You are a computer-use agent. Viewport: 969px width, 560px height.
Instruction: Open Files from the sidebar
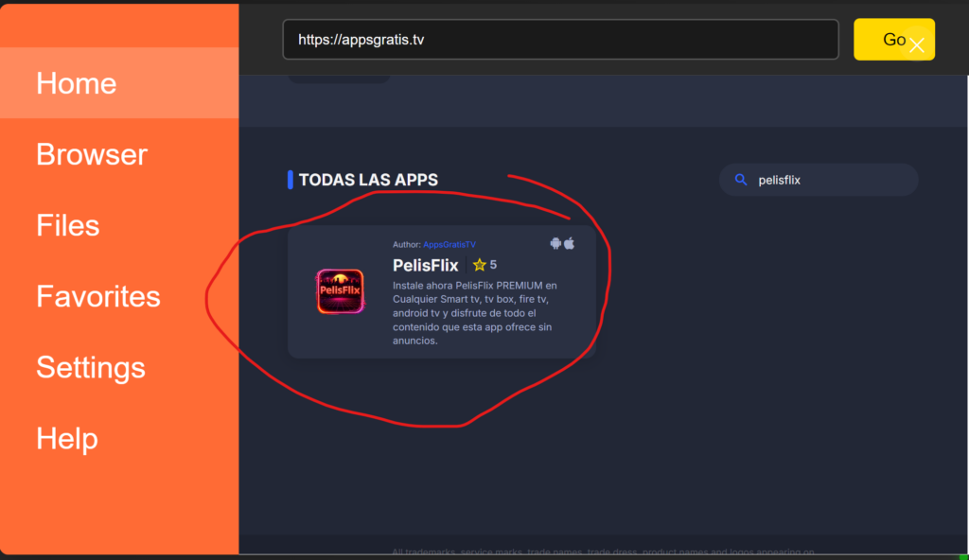pos(68,225)
